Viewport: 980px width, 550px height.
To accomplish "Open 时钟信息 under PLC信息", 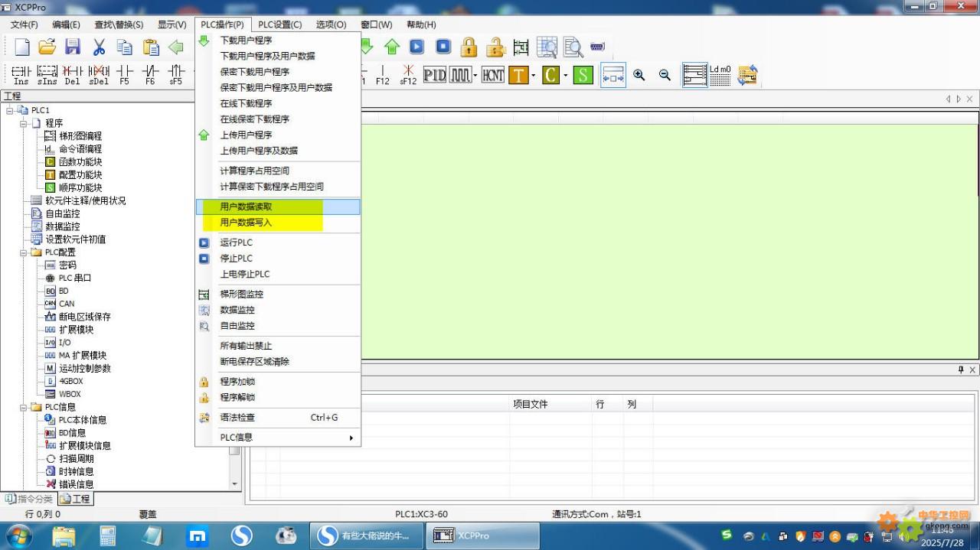I will (x=77, y=471).
